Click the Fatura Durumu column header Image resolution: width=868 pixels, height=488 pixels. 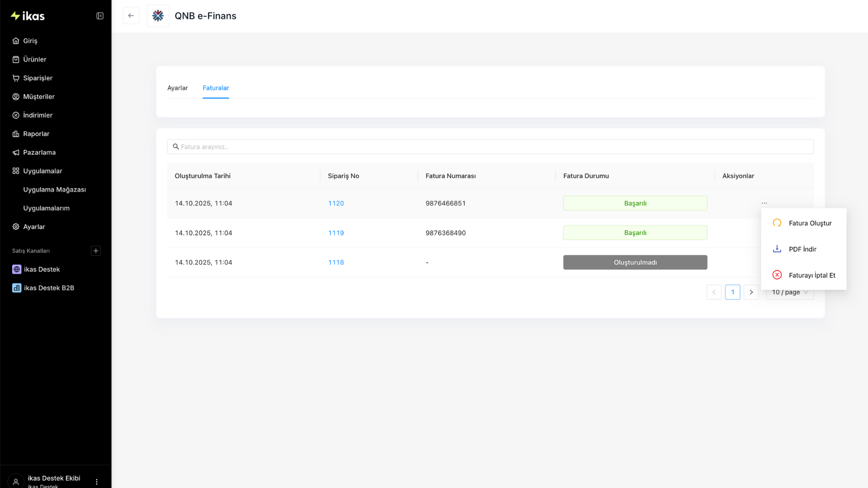point(586,176)
